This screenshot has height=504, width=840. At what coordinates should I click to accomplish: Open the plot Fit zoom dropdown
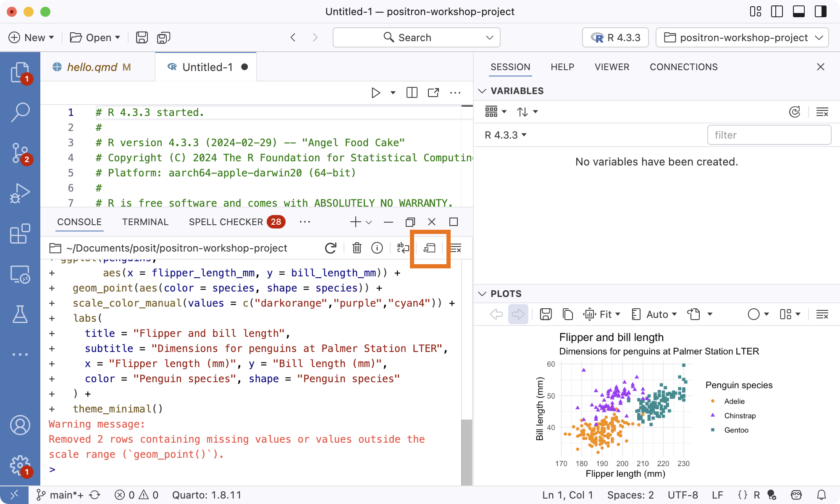[x=601, y=314]
